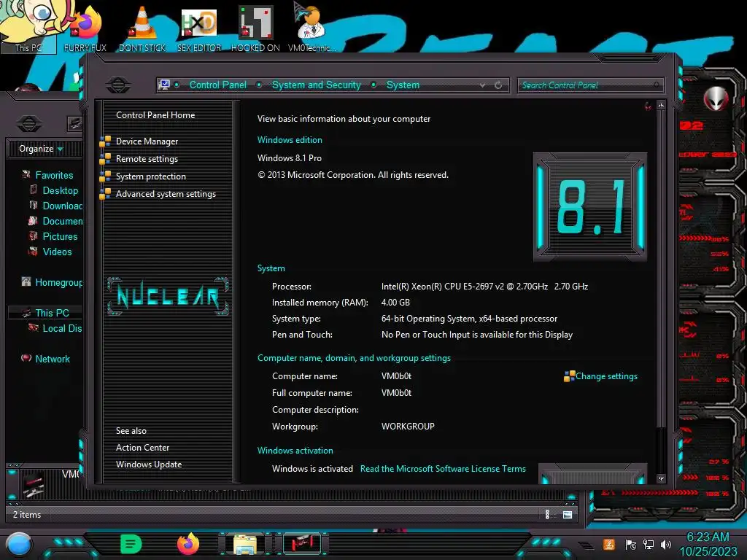The height and width of the screenshot is (560, 747).
Task: Switch to System window taskbar button
Action: coord(302,544)
